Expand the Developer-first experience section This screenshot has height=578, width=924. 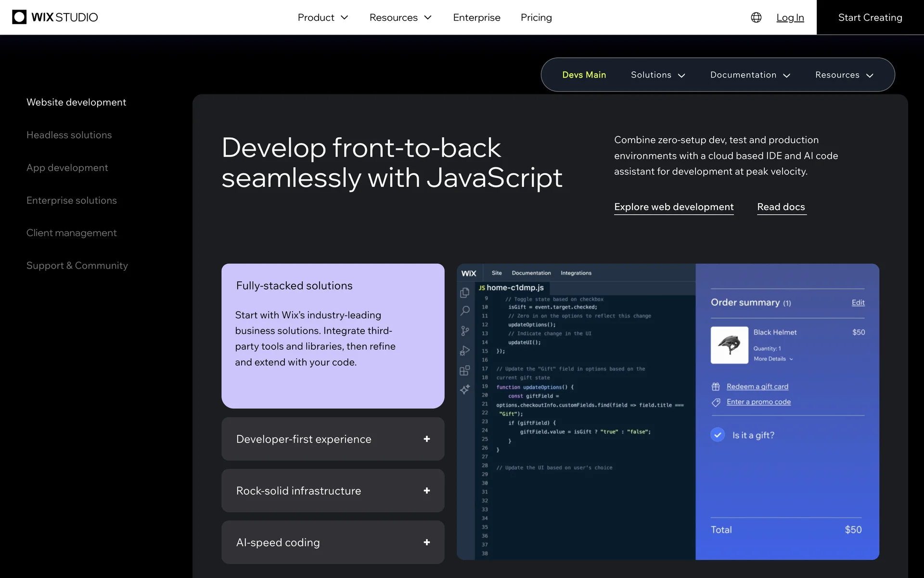(426, 439)
